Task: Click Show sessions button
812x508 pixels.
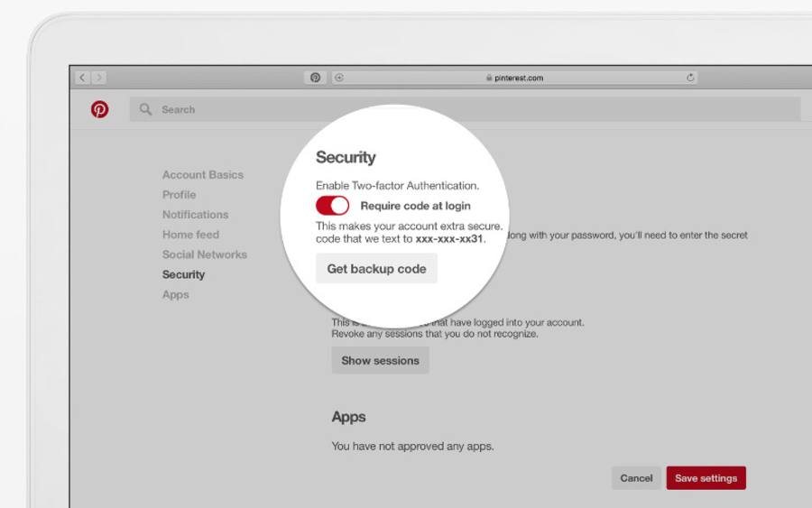Action: [380, 360]
